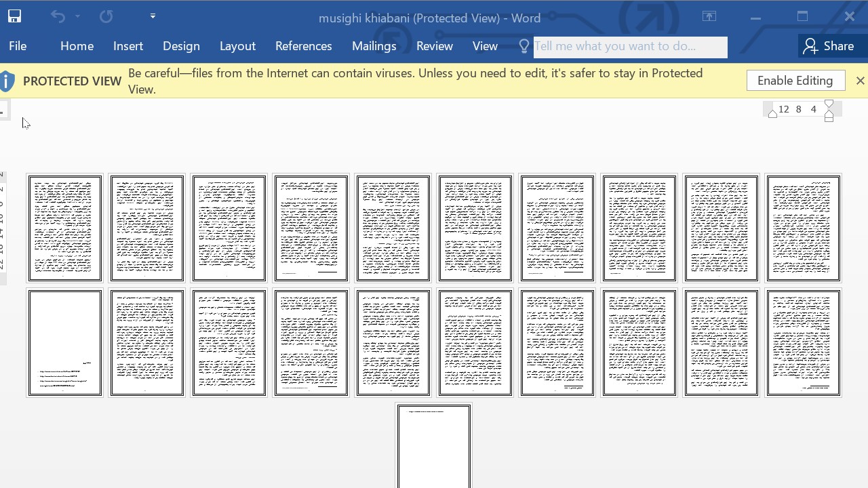Dismiss the Protected View message bar
The image size is (868, 488).
click(x=860, y=81)
